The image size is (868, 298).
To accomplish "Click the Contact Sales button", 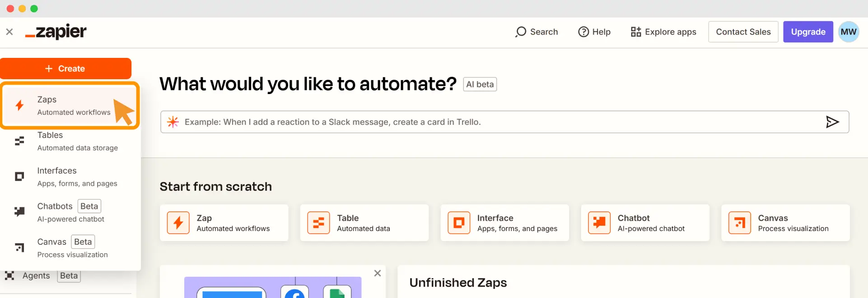I will (743, 32).
